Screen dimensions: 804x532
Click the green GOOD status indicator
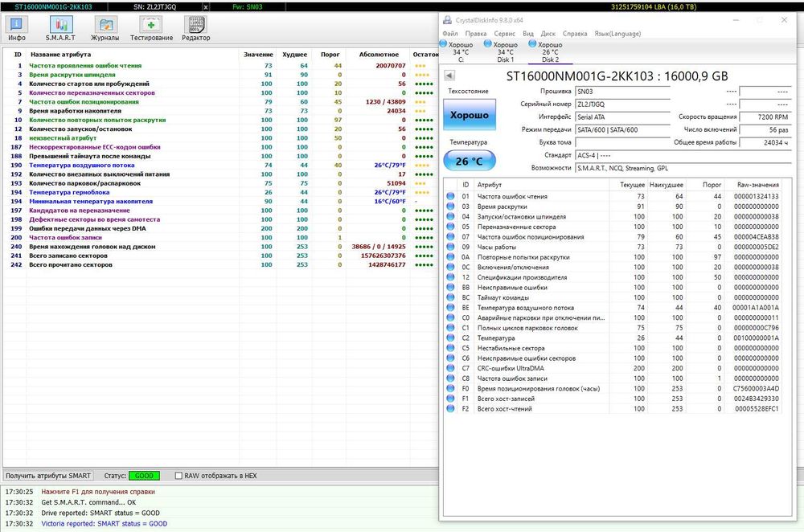coord(144,476)
